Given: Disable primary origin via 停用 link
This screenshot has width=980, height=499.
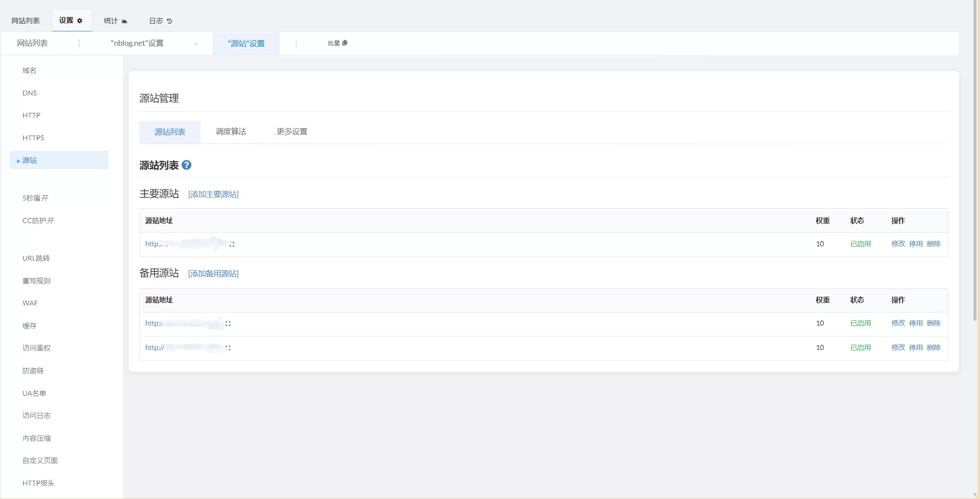Looking at the screenshot, I should tap(916, 244).
